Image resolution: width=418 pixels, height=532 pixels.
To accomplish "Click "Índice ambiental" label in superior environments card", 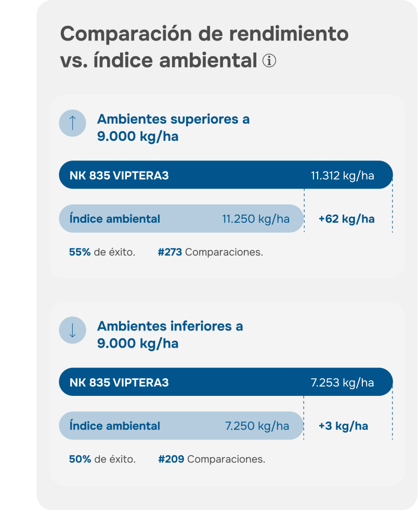I will coord(115,219).
